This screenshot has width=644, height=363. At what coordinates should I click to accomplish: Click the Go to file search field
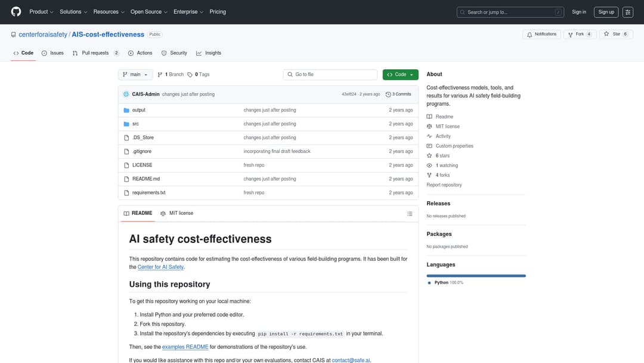click(330, 75)
